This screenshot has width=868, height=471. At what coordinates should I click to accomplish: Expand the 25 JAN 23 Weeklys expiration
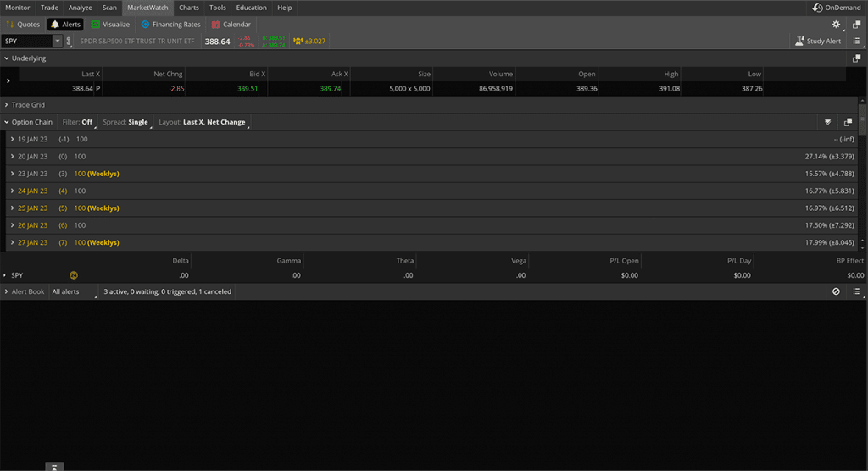[x=12, y=208]
